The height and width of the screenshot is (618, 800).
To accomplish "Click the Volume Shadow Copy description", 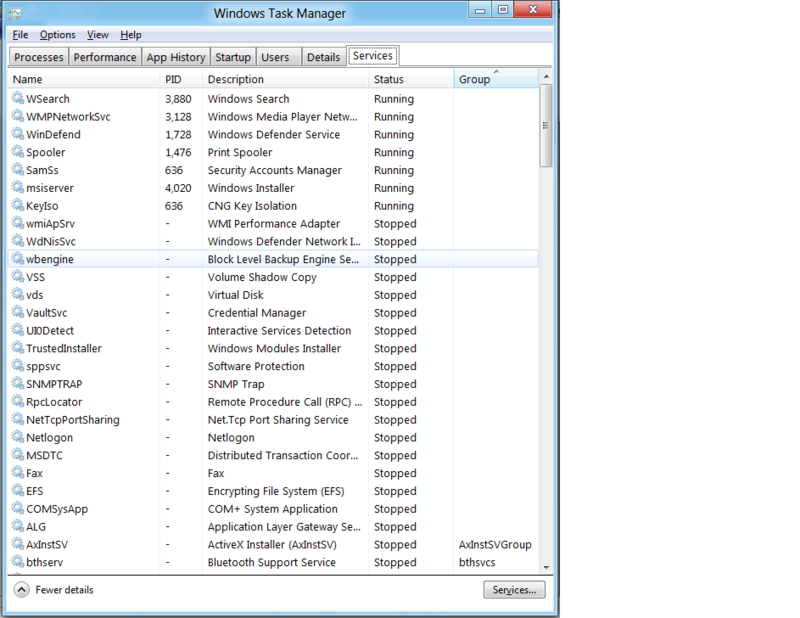I will [262, 277].
